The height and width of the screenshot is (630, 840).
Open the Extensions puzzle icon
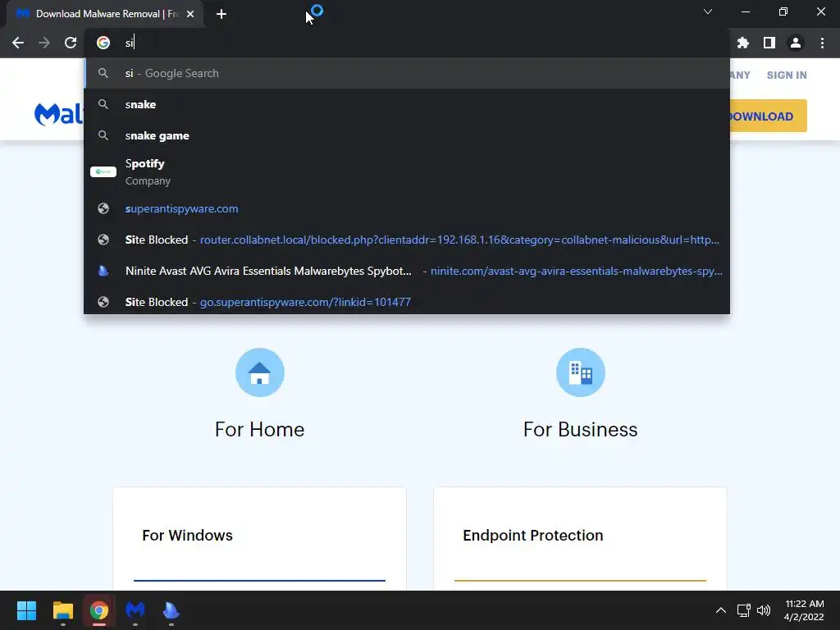(x=743, y=43)
